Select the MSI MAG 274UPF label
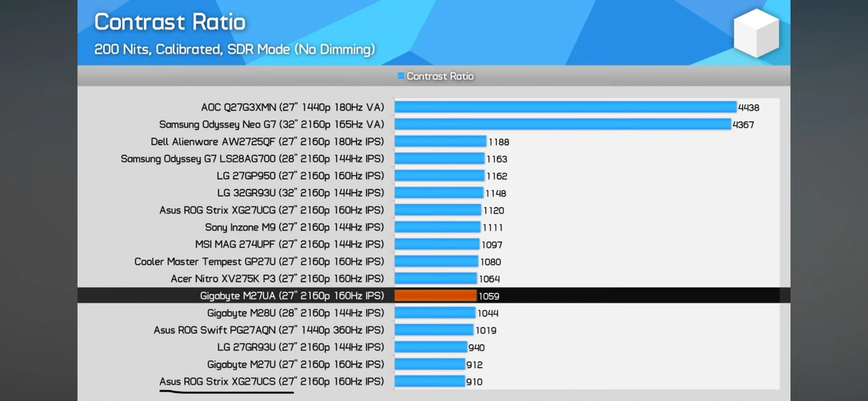The image size is (868, 401). (290, 244)
